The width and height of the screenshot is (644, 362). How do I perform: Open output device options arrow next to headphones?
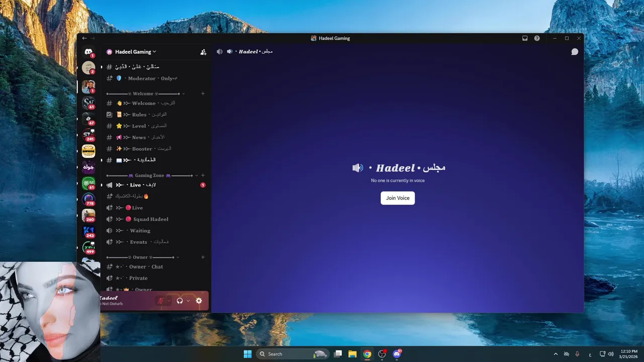click(x=188, y=301)
